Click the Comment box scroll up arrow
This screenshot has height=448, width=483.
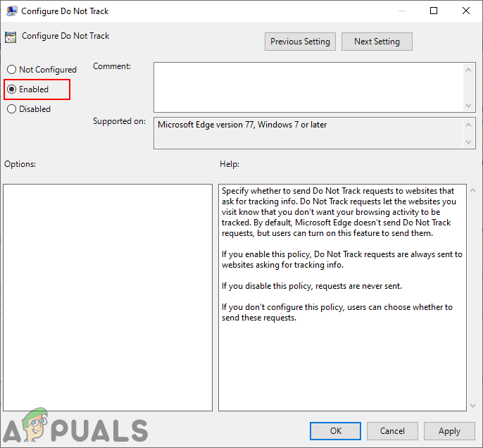click(x=468, y=70)
